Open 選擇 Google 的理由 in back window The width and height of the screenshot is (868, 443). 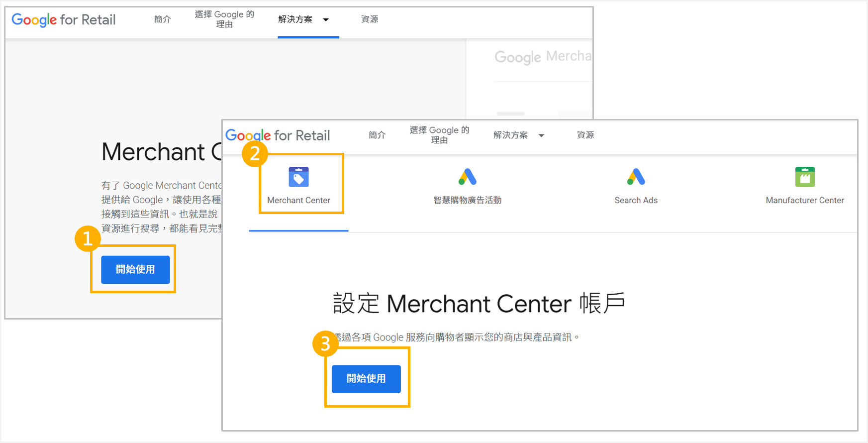[224, 19]
